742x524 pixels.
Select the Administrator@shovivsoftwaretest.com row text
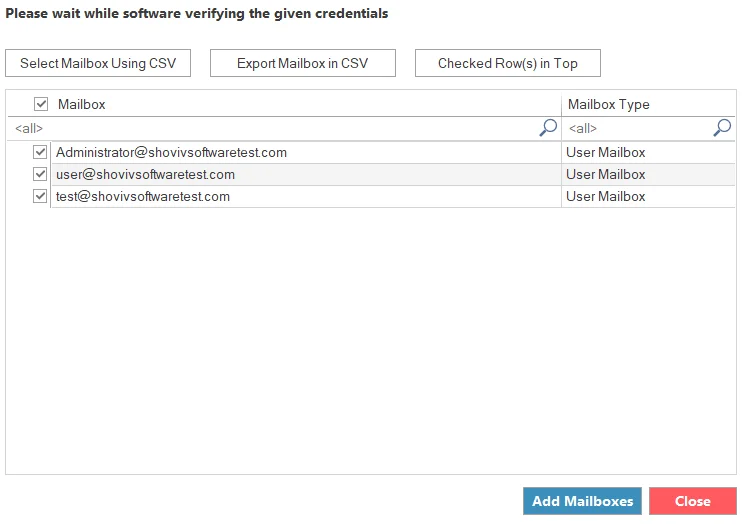click(171, 152)
